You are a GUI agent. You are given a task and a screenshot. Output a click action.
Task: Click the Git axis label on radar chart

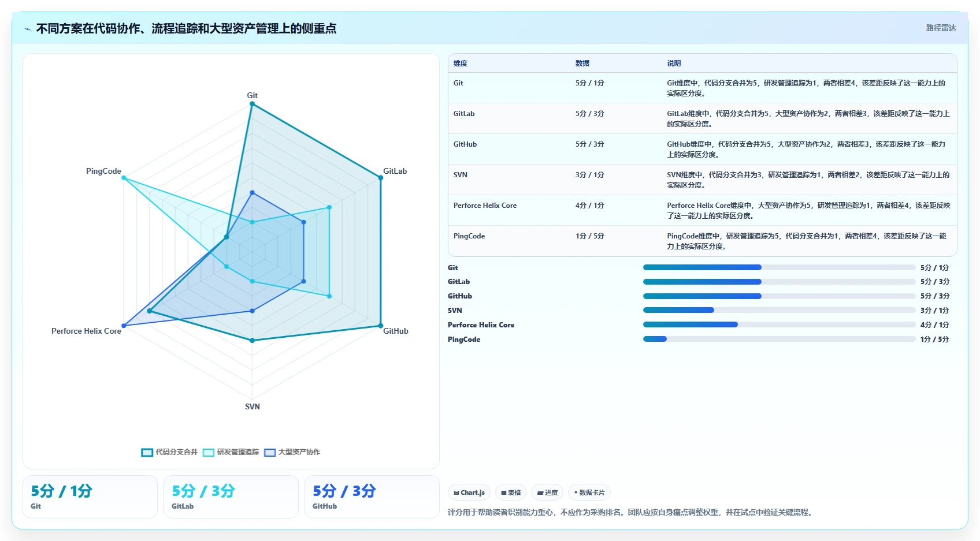coord(252,95)
